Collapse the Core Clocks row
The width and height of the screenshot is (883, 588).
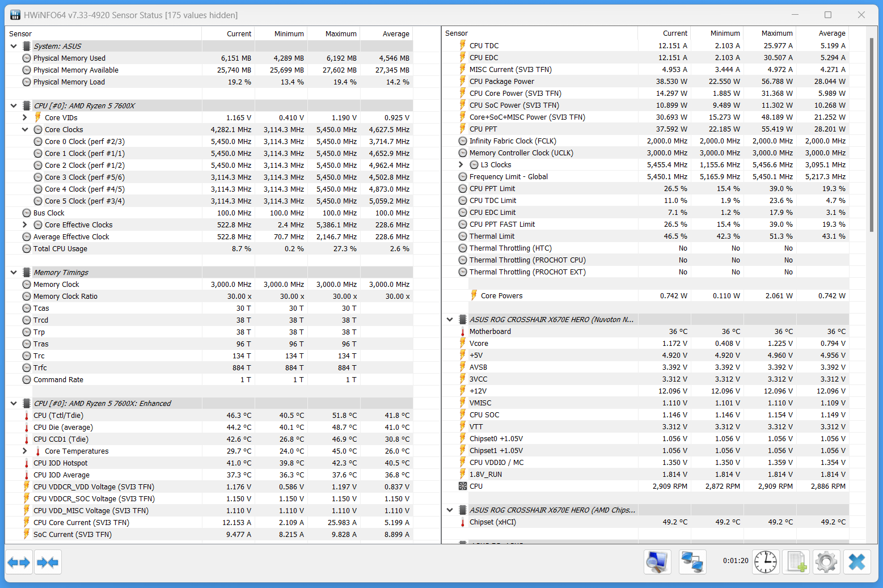(25, 130)
